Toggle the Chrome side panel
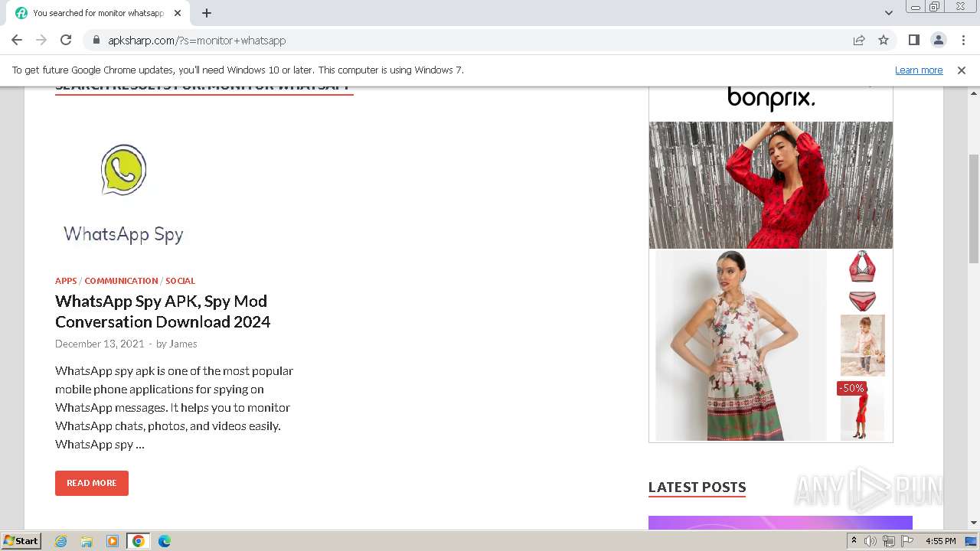This screenshot has width=980, height=551. 913,40
